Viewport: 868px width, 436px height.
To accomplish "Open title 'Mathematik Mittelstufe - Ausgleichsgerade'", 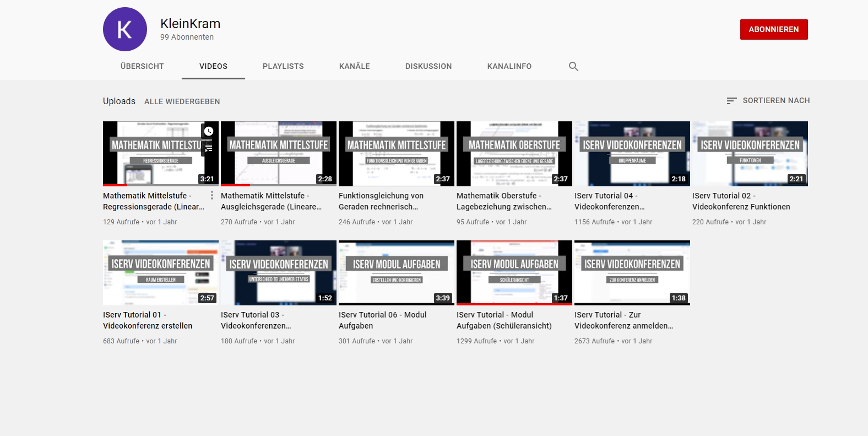I will tap(272, 201).
